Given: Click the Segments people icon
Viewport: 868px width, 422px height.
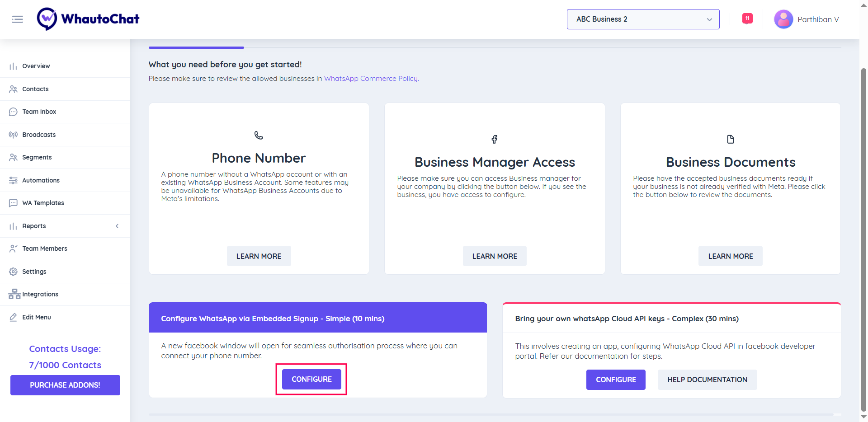Looking at the screenshot, I should (13, 157).
